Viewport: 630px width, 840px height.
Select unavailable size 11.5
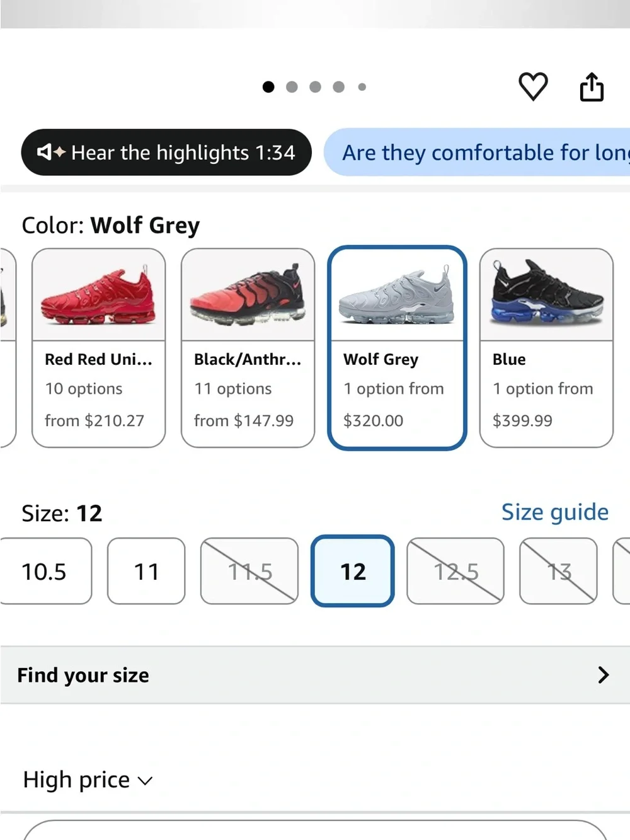(x=249, y=571)
